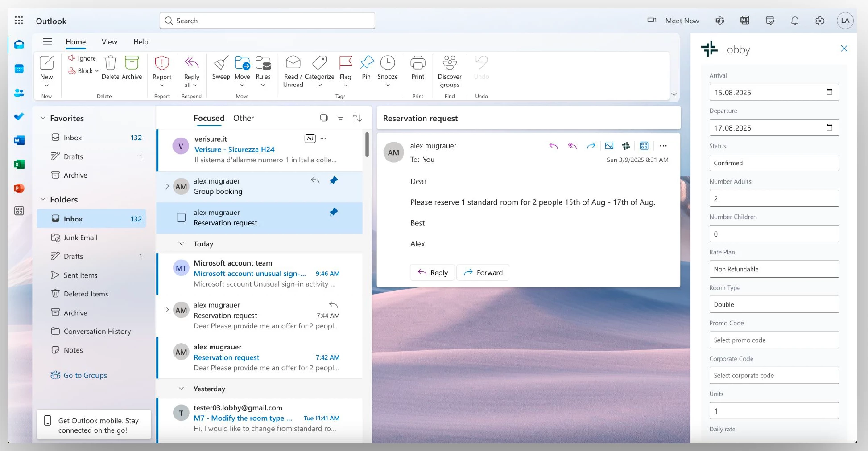Open the Lobby add-in icon in message header
The image size is (868, 451).
click(626, 146)
